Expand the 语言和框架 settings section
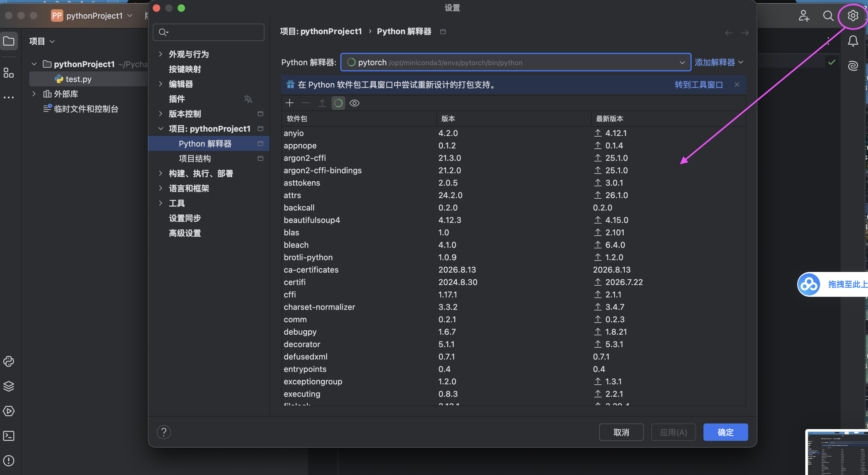Screen dimensions: 868x475 click(160, 188)
